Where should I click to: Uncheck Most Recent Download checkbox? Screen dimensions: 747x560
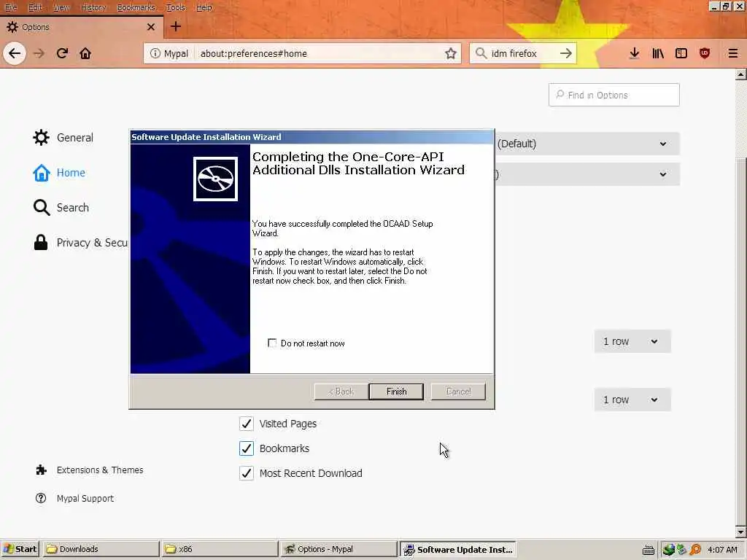tap(247, 472)
